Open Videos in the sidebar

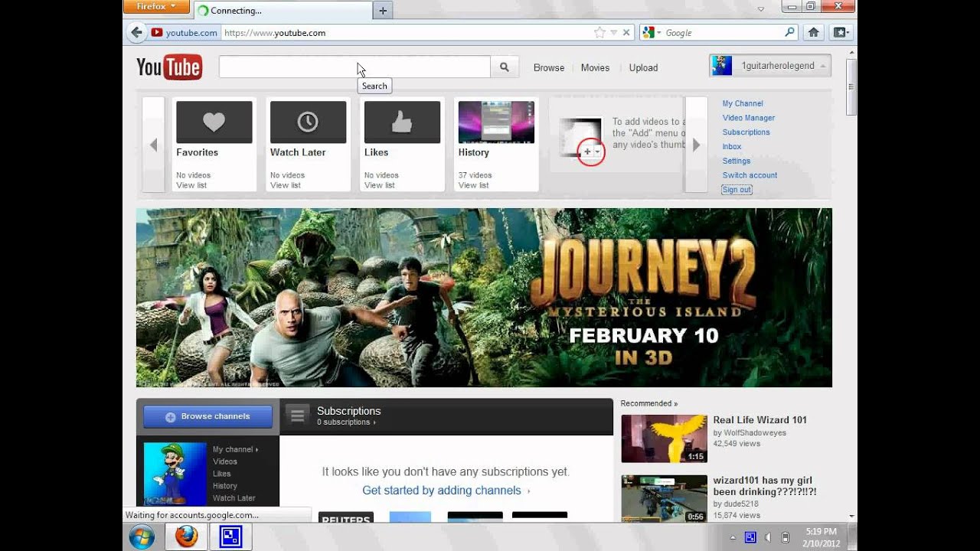225,461
